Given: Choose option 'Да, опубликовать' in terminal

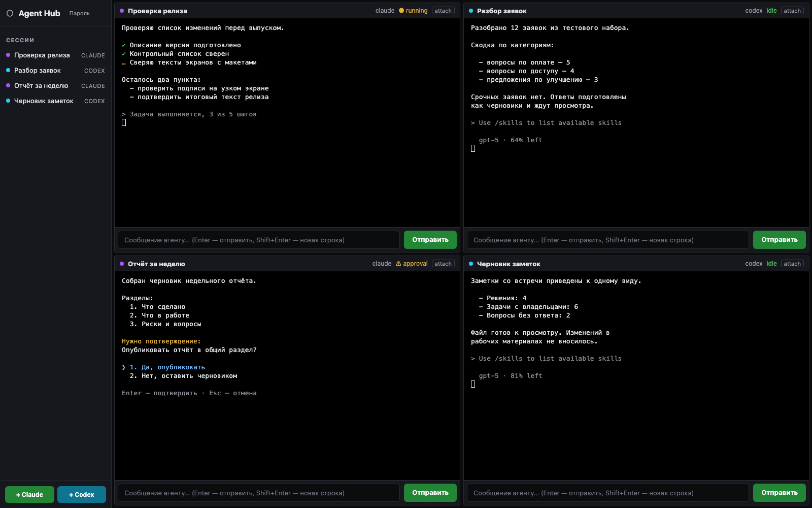Looking at the screenshot, I should (163, 367).
